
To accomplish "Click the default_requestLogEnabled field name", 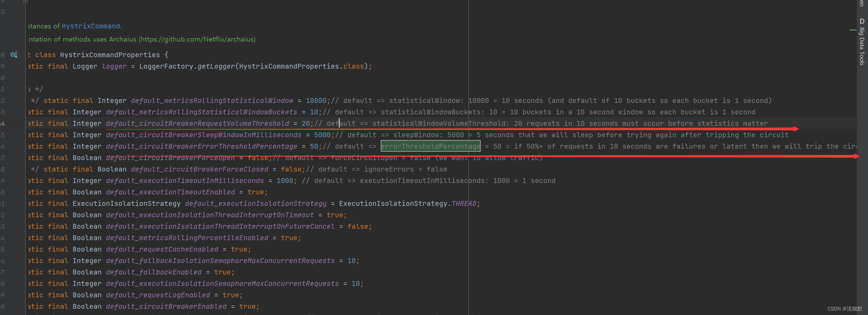I will pyautogui.click(x=158, y=295).
